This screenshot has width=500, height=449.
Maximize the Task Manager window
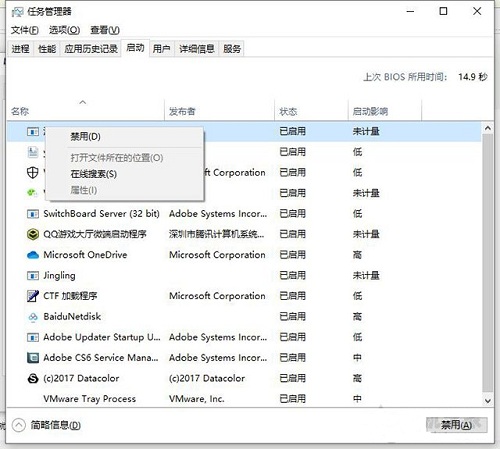(x=443, y=11)
